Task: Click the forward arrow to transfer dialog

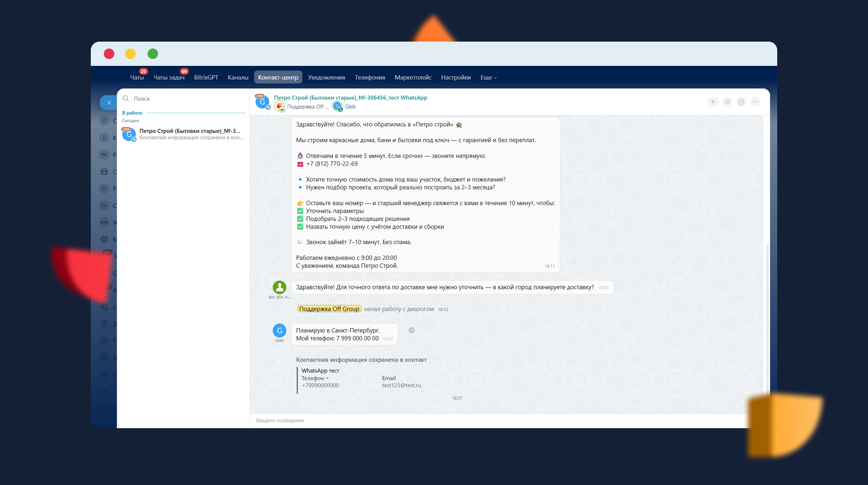Action: [727, 102]
